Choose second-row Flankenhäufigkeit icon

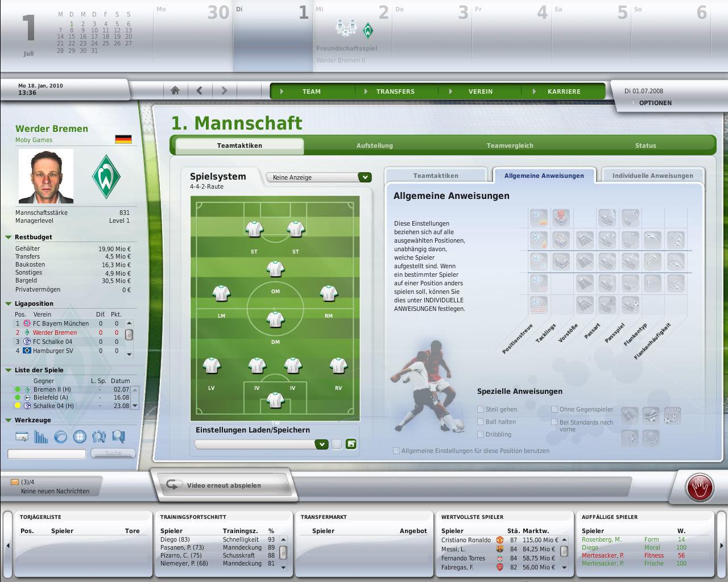point(676,239)
